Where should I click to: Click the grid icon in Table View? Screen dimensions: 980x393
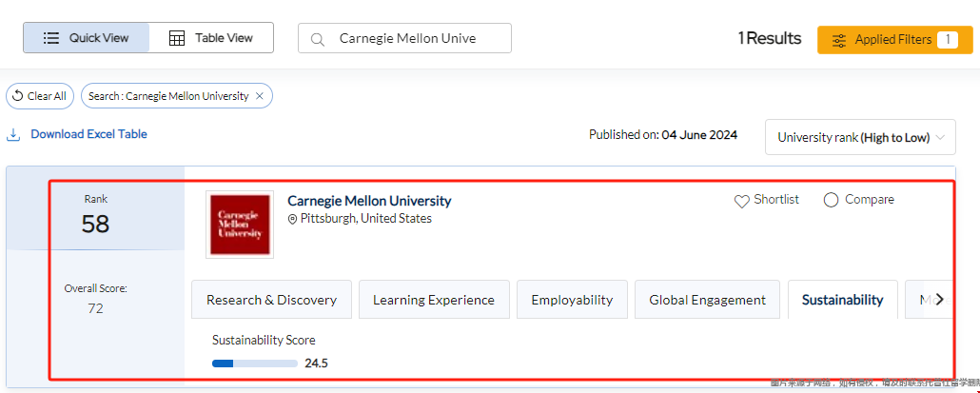pyautogui.click(x=177, y=38)
